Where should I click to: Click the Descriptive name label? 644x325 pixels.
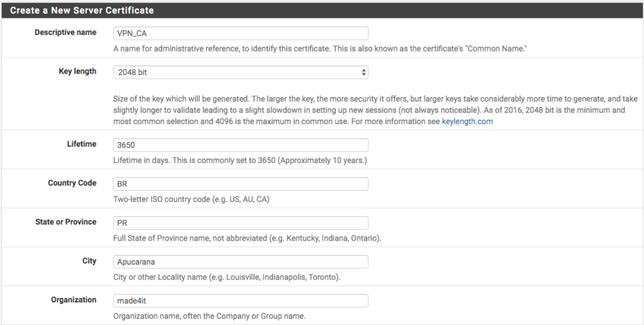tap(65, 33)
